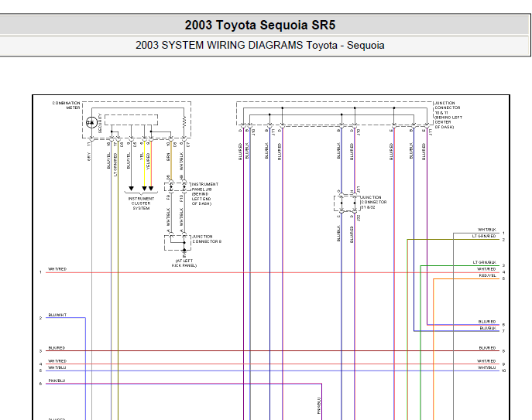The image size is (532, 420).
Task: Click the vertical "SECURITY" label
Action: (x=100, y=123)
